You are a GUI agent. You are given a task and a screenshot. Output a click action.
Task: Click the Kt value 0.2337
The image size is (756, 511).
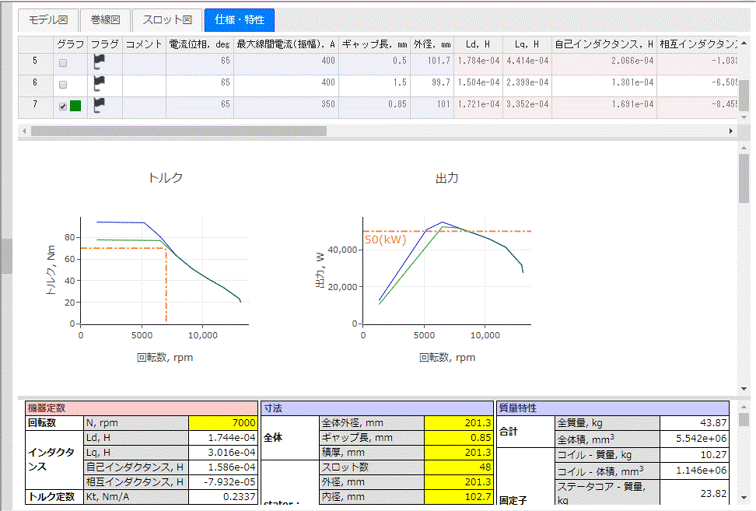pos(223,497)
